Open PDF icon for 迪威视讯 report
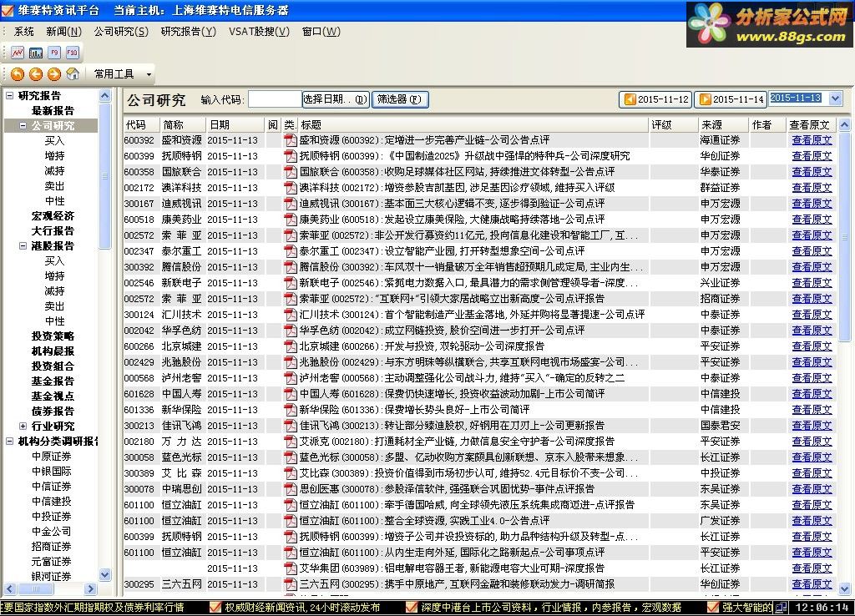Screen dimensions: 855x616 291,204
